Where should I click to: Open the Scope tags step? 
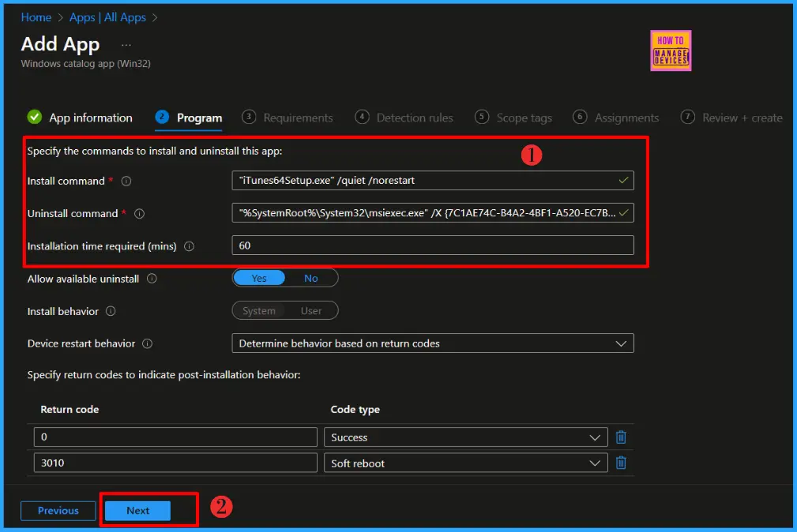point(513,118)
